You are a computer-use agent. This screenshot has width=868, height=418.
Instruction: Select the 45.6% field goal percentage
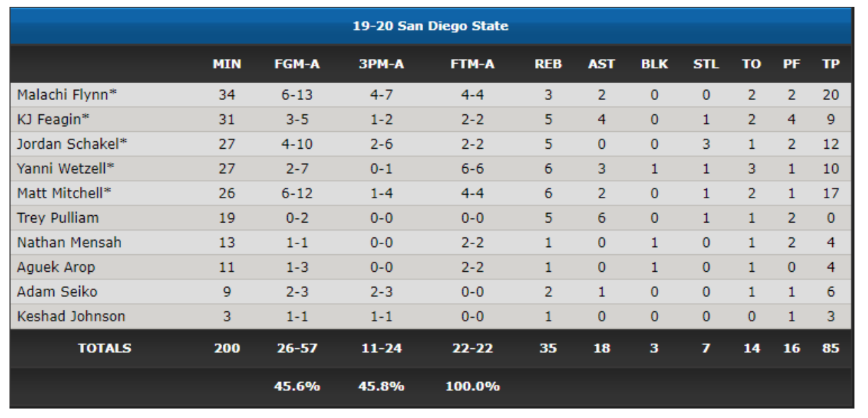click(297, 386)
